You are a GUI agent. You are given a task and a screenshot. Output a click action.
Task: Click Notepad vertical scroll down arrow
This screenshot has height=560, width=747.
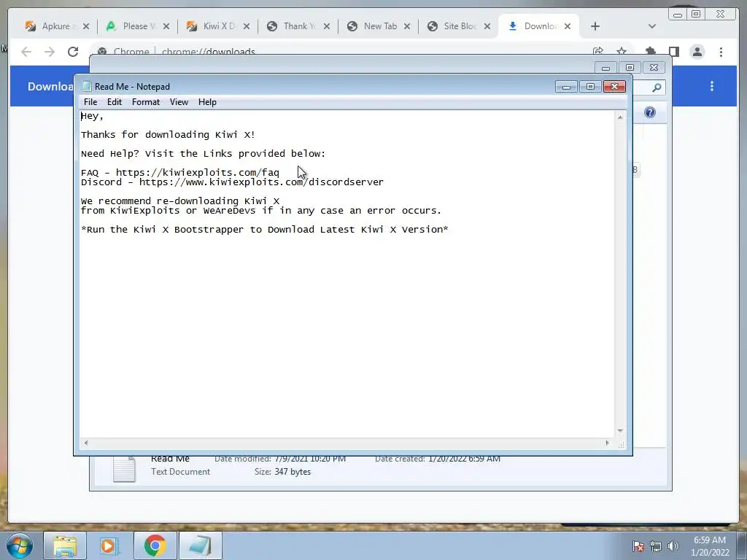[x=620, y=431]
